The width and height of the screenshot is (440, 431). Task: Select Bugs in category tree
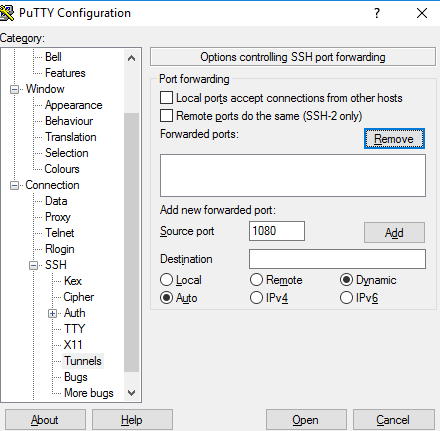click(76, 377)
